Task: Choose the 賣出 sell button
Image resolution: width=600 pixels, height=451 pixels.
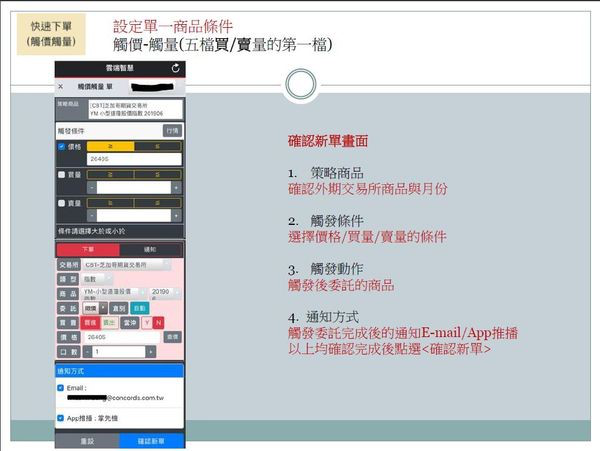Action: 109,323
